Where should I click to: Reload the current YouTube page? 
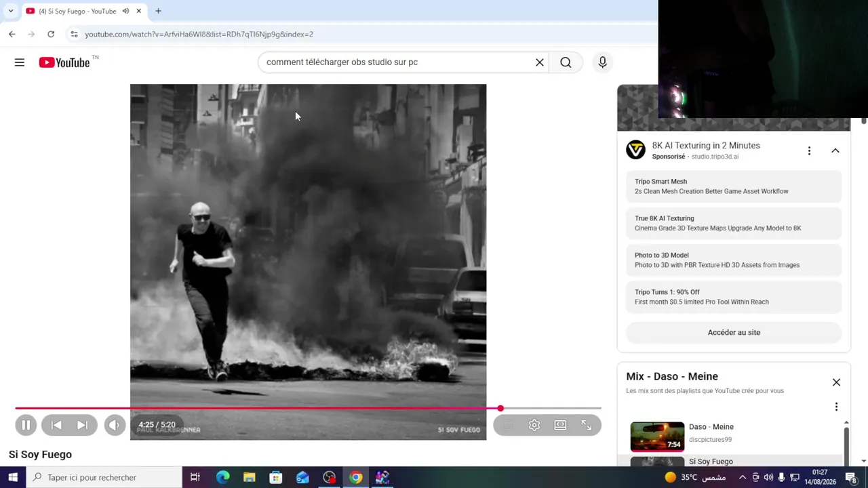tap(51, 34)
